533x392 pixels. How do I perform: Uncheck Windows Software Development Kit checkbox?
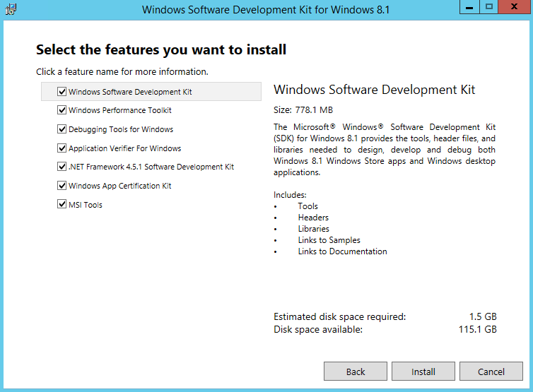click(x=61, y=91)
